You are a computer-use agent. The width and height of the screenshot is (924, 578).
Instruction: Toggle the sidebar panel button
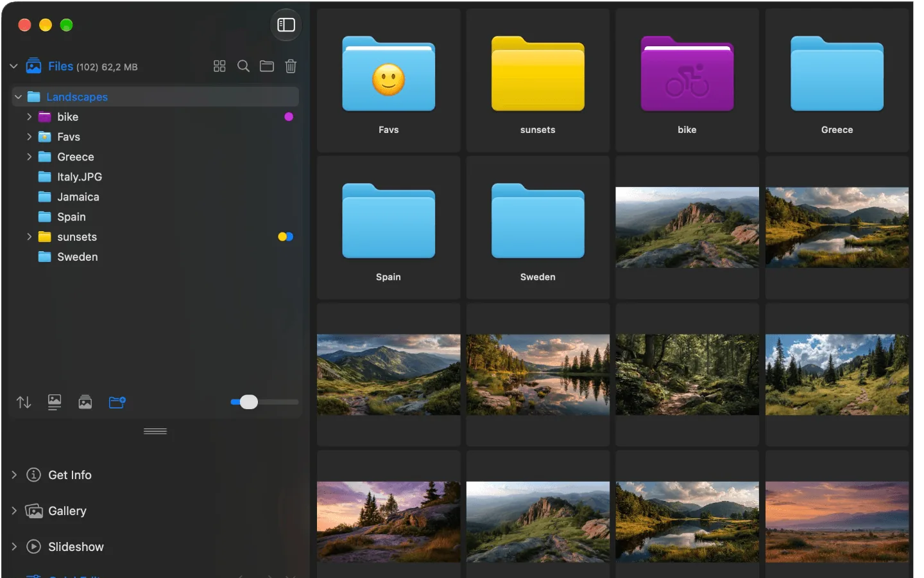point(286,25)
